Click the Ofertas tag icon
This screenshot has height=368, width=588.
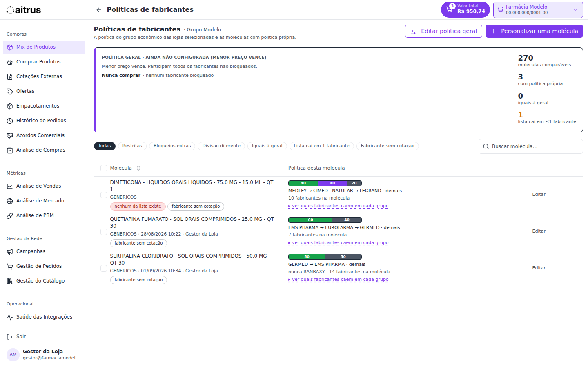click(x=10, y=92)
